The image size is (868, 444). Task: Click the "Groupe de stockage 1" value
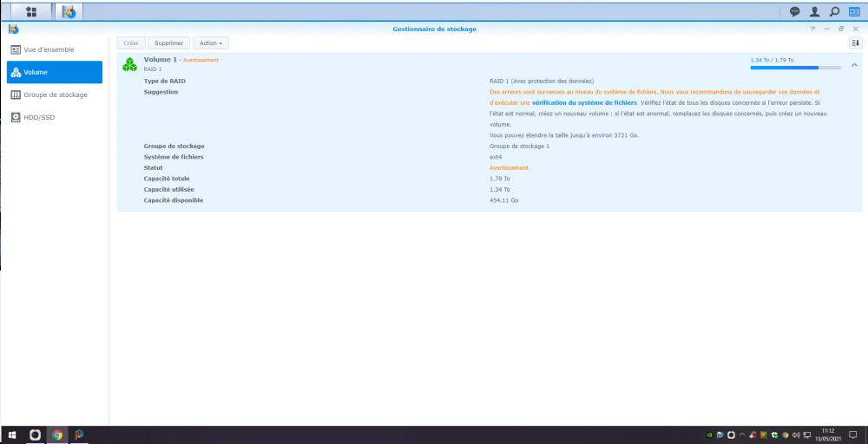pyautogui.click(x=519, y=146)
